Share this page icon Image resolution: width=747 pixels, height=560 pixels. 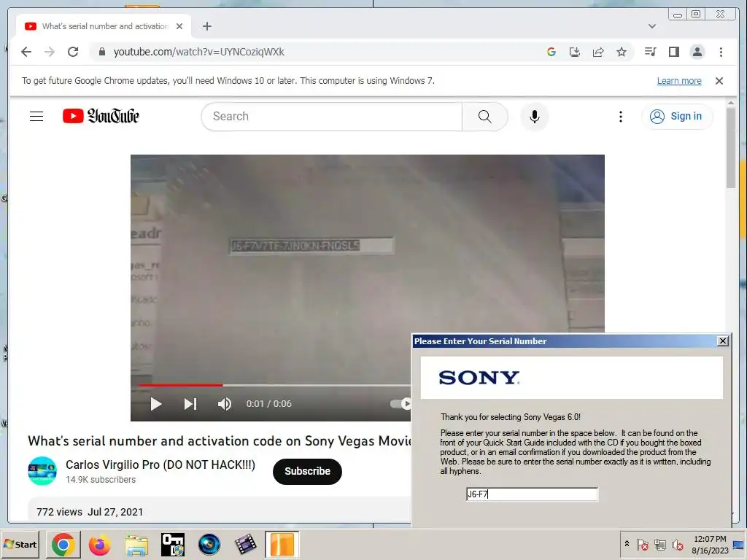598,52
